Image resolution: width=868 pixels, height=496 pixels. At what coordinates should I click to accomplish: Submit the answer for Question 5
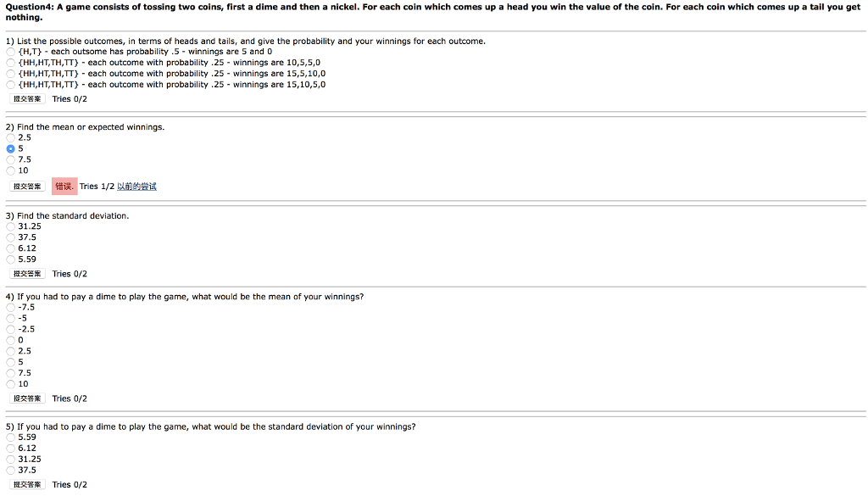25,484
